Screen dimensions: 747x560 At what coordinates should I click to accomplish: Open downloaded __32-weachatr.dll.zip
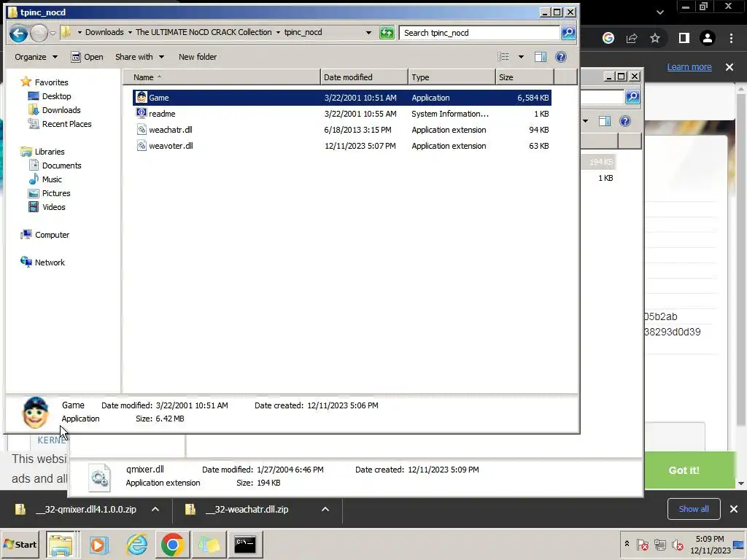coord(239,509)
